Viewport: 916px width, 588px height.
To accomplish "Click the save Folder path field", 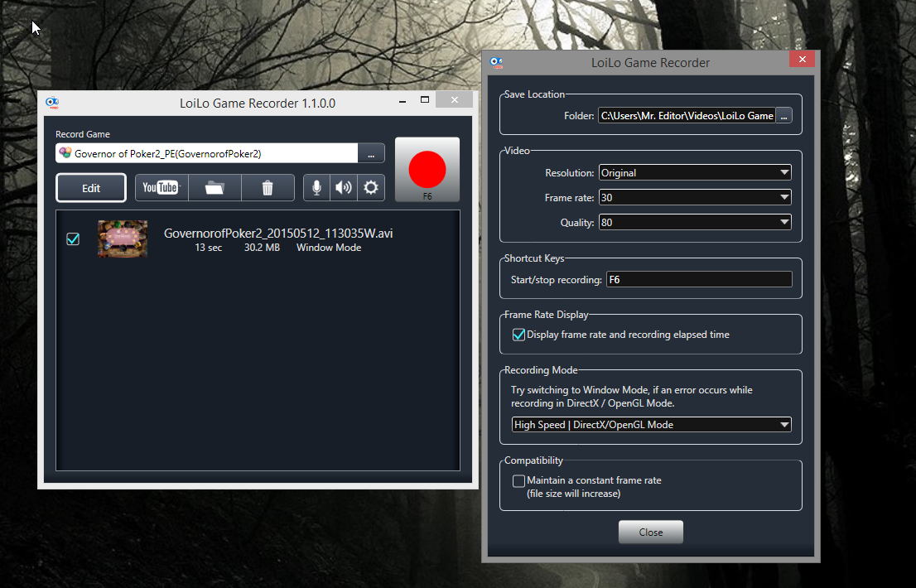I will click(x=687, y=116).
